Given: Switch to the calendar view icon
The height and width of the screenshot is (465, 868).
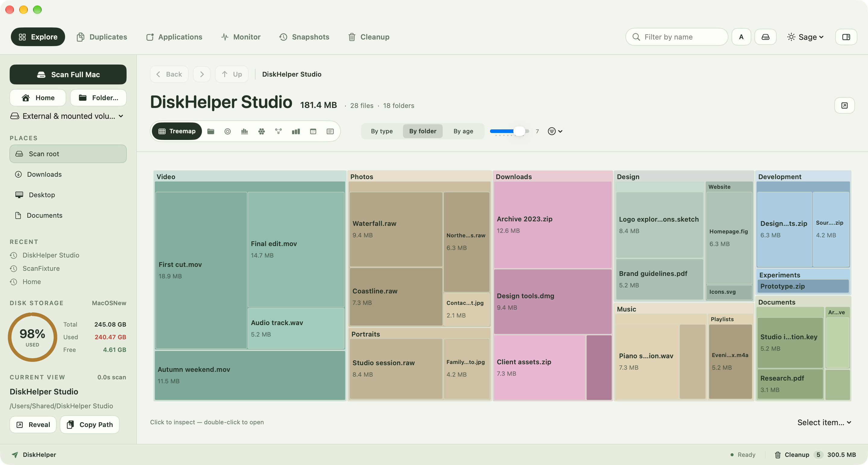Looking at the screenshot, I should tap(313, 131).
